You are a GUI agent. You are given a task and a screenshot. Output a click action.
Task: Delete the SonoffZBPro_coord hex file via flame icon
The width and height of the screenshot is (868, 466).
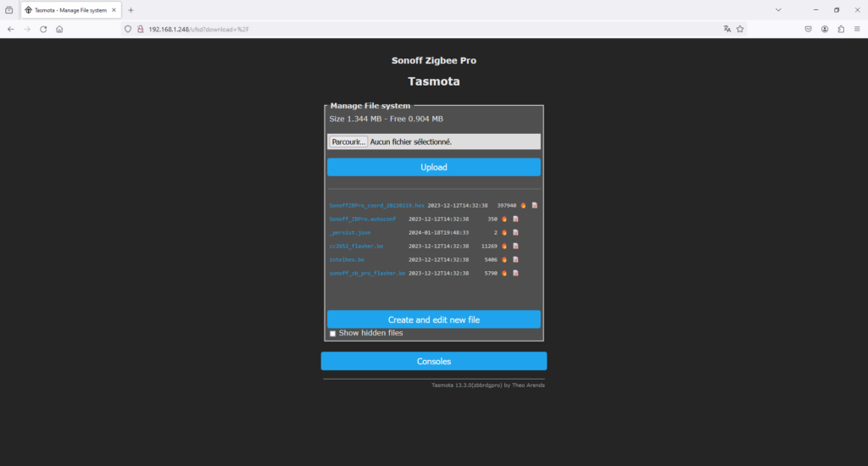524,205
